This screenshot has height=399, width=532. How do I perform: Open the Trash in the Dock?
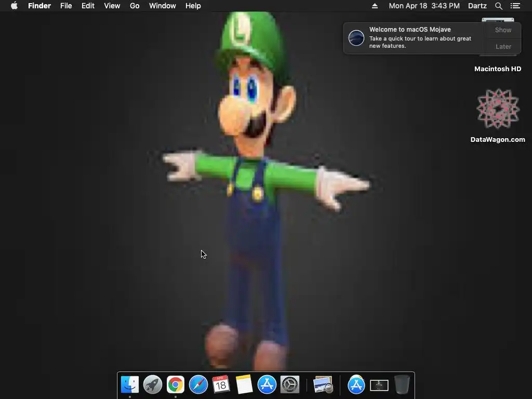coord(402,385)
